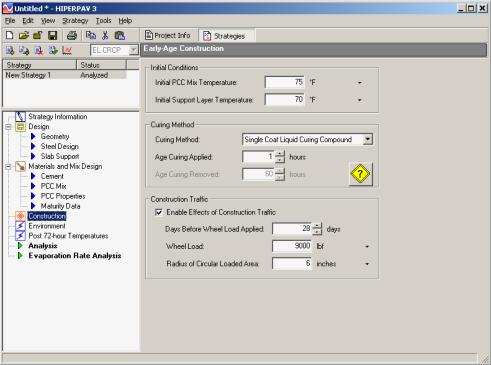
Task: Select Geometry in the tree
Action: click(x=55, y=136)
